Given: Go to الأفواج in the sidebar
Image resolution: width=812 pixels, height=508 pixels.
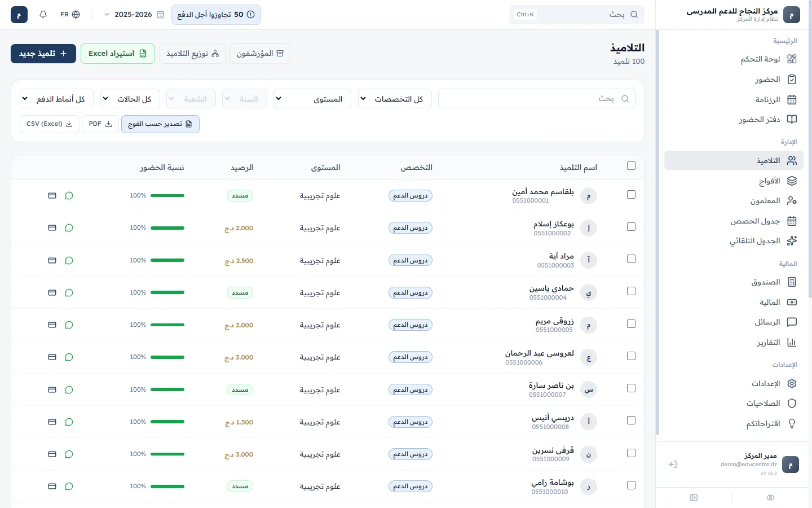Looking at the screenshot, I should (734, 181).
